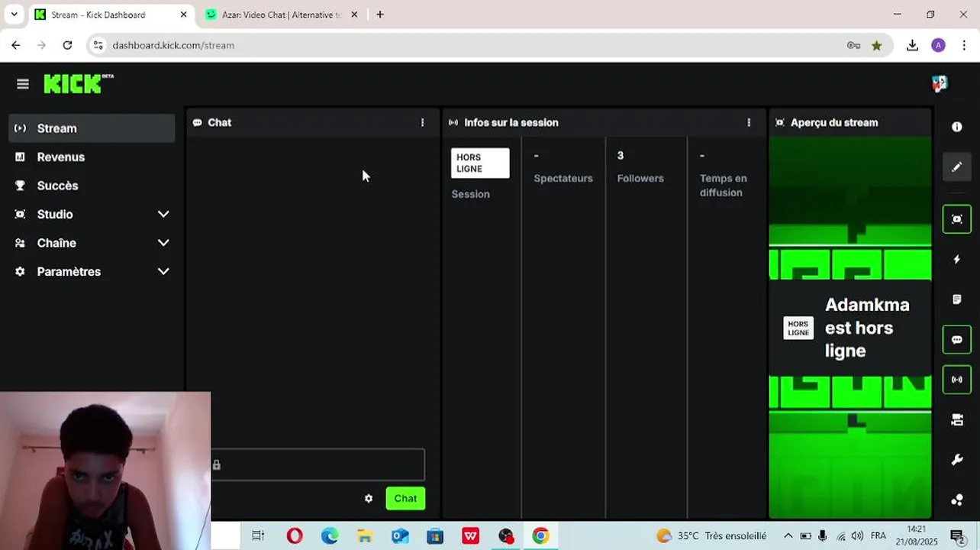This screenshot has width=980, height=550.
Task: Click the address bar URL
Action: coord(173,45)
